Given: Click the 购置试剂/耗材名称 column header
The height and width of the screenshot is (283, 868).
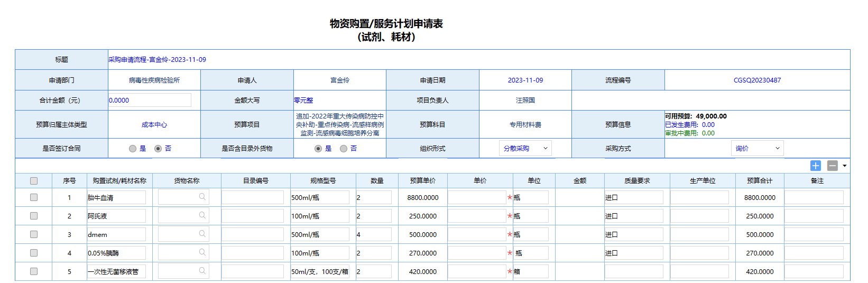Looking at the screenshot, I should pyautogui.click(x=119, y=181).
